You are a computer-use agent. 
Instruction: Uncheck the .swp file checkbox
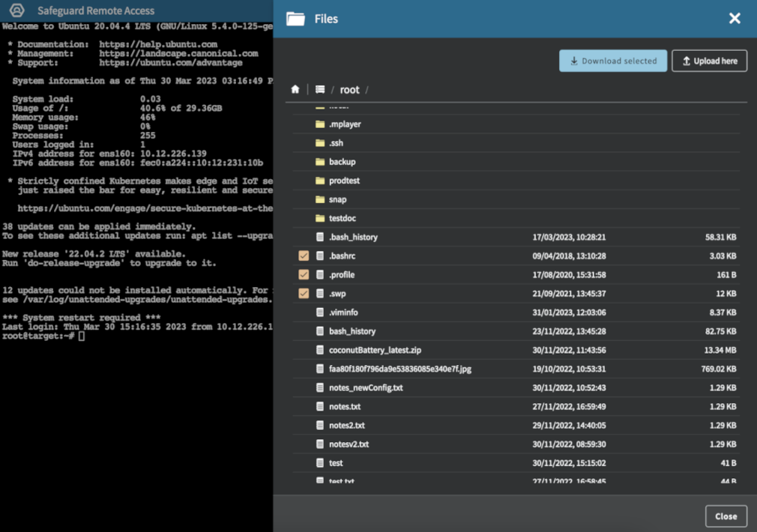tap(304, 294)
